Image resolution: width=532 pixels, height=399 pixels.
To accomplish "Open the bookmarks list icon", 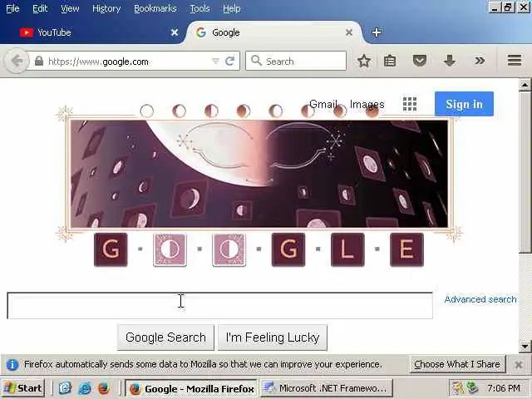I will 390,61.
